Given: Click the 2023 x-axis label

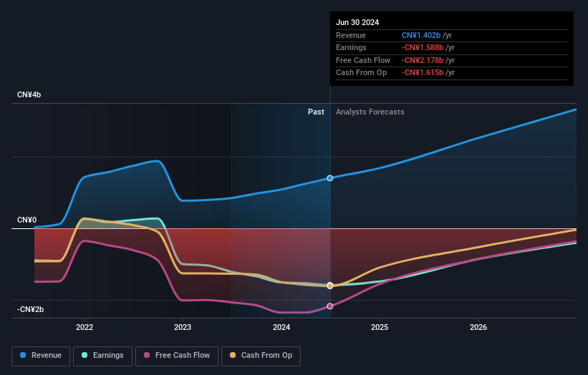Looking at the screenshot, I should (183, 328).
